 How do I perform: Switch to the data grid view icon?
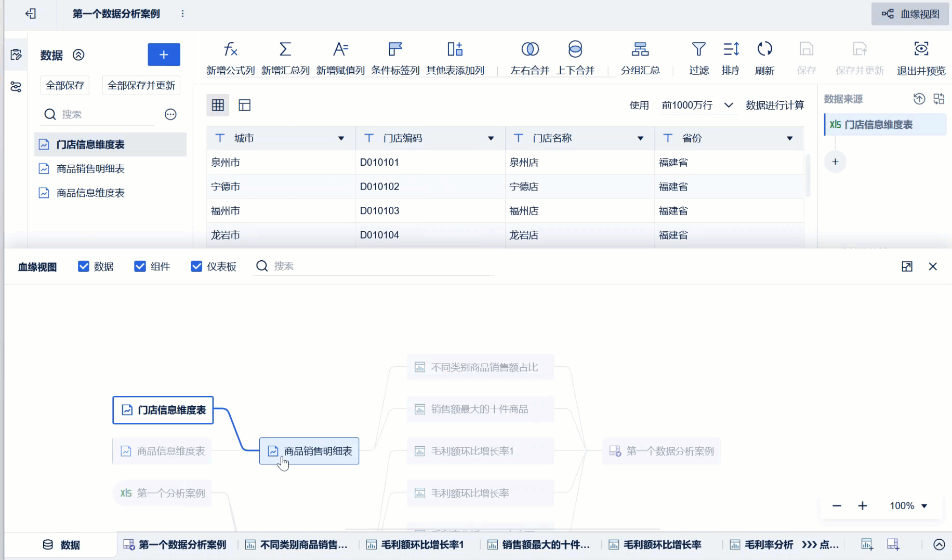pos(218,105)
